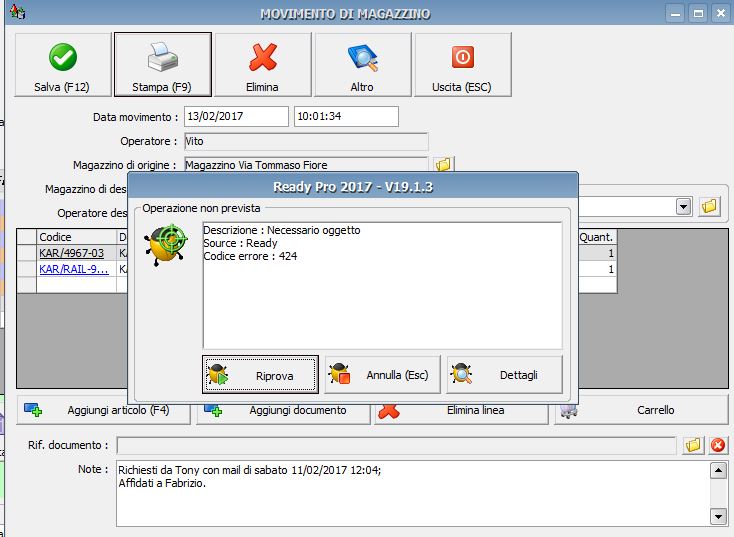Click inside the Note text area
The height and width of the screenshot is (537, 734).
pyautogui.click(x=413, y=493)
